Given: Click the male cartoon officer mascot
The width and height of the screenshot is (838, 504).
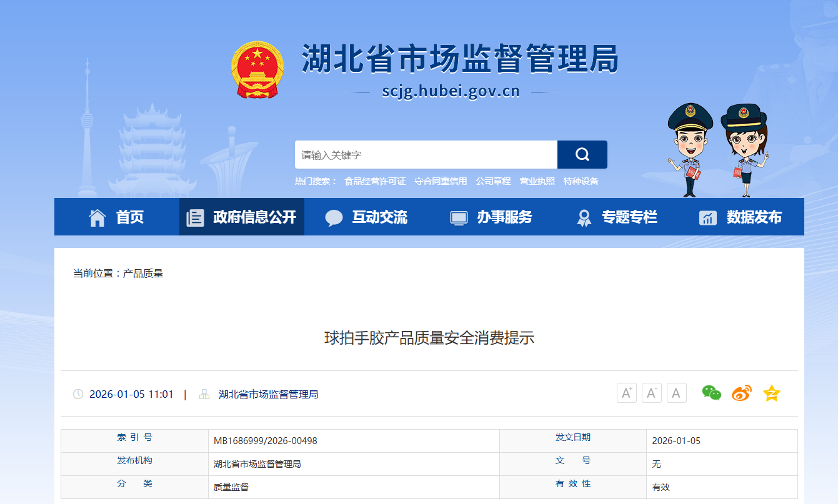Looking at the screenshot, I should (x=689, y=150).
